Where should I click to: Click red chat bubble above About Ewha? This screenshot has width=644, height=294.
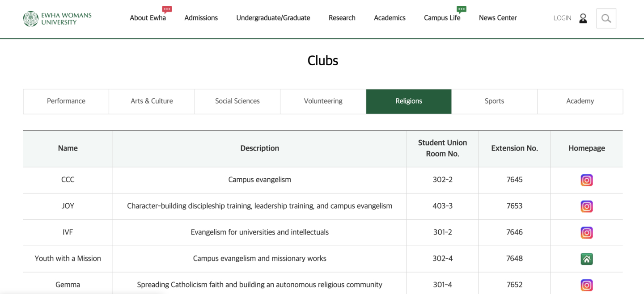[167, 9]
